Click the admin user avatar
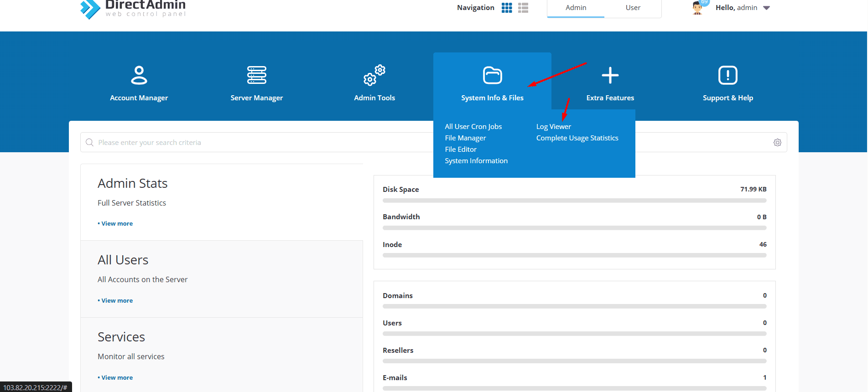The image size is (868, 392). point(697,8)
